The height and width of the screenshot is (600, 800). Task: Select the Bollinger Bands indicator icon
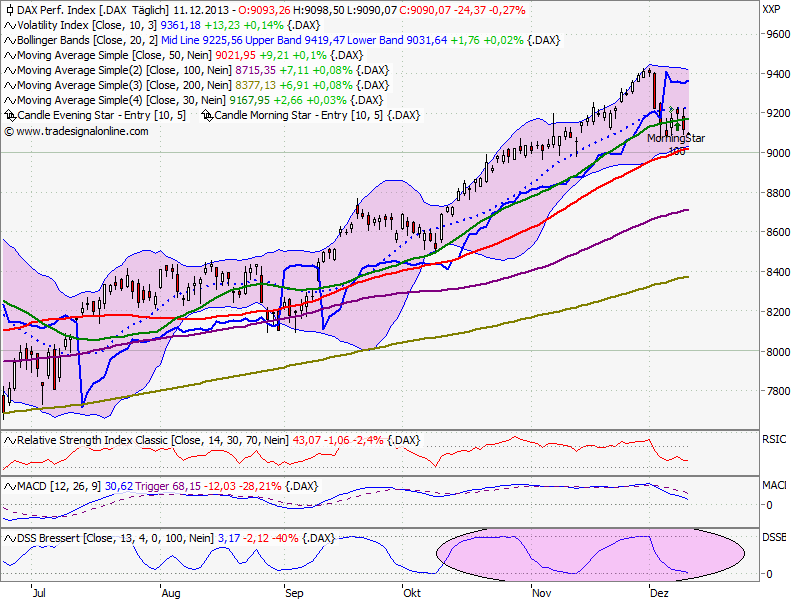[x=8, y=42]
